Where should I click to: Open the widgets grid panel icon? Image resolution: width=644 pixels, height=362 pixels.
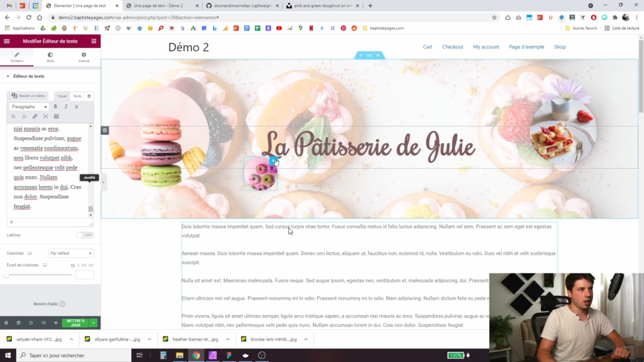pyautogui.click(x=94, y=41)
